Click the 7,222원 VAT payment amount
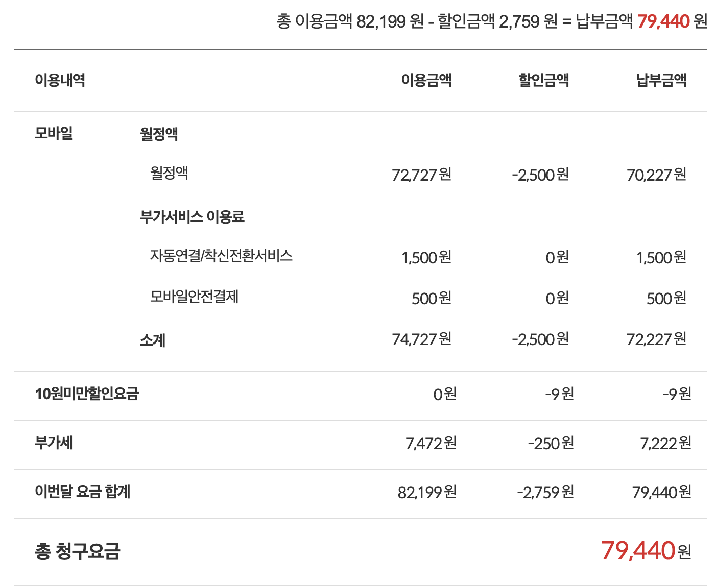The height and width of the screenshot is (588, 716). point(665,443)
